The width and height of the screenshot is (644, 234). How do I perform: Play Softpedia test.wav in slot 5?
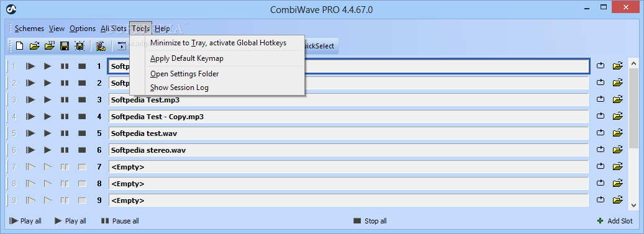point(48,133)
